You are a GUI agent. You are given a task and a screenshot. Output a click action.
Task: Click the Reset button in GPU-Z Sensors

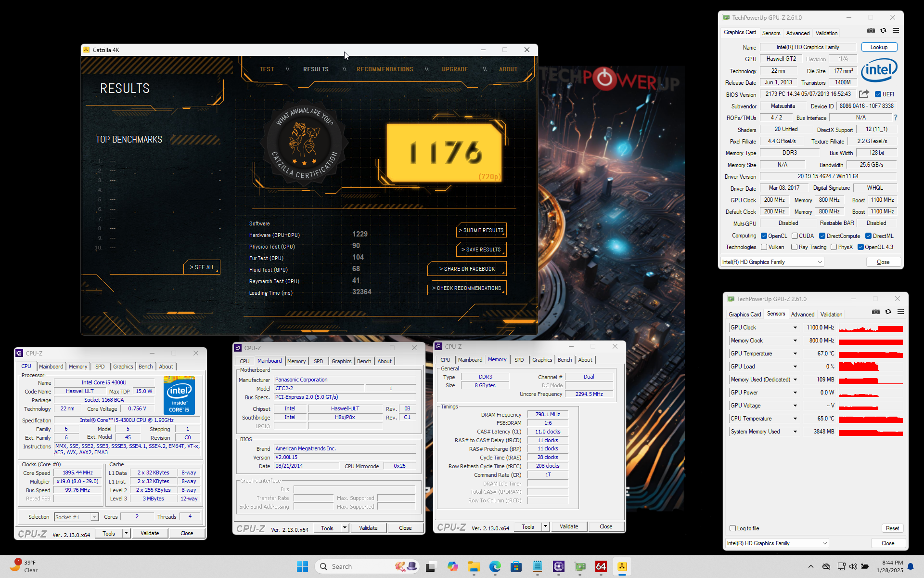[x=892, y=528]
